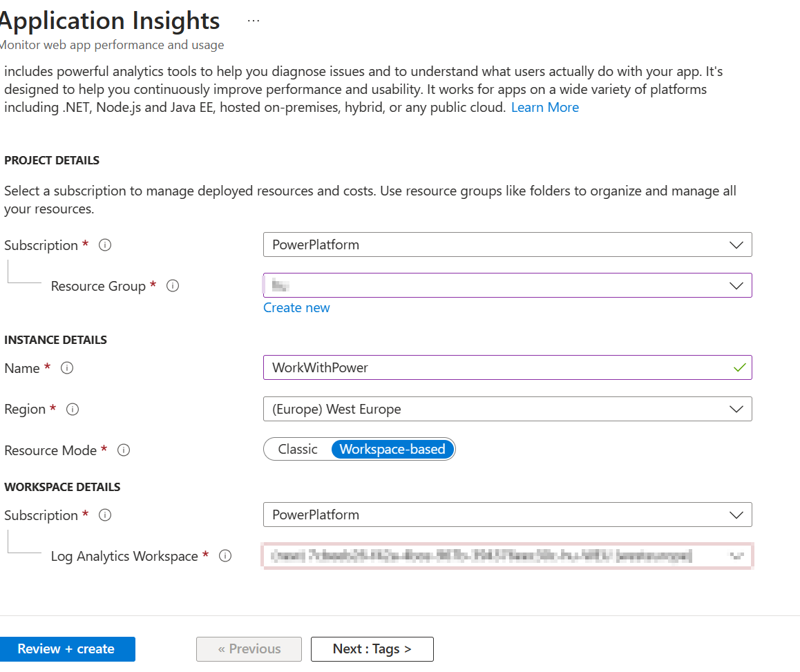Click the green validation checkmark in Name field
This screenshot has width=800, height=672.
(x=740, y=367)
